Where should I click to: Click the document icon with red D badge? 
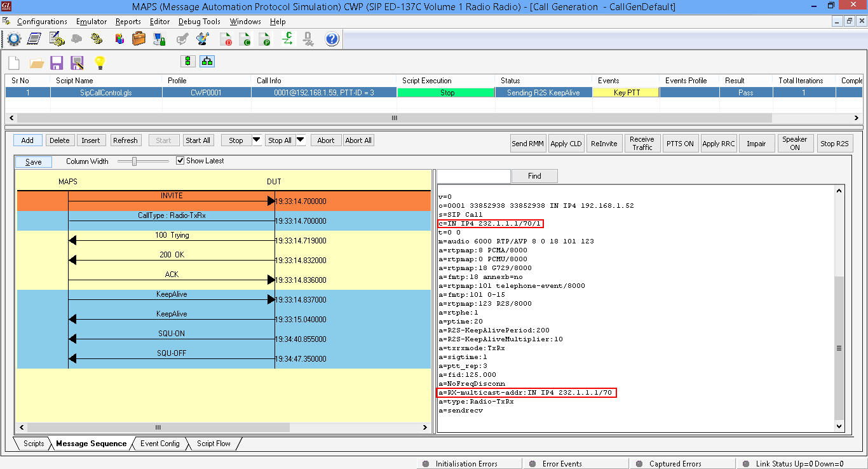[226, 39]
